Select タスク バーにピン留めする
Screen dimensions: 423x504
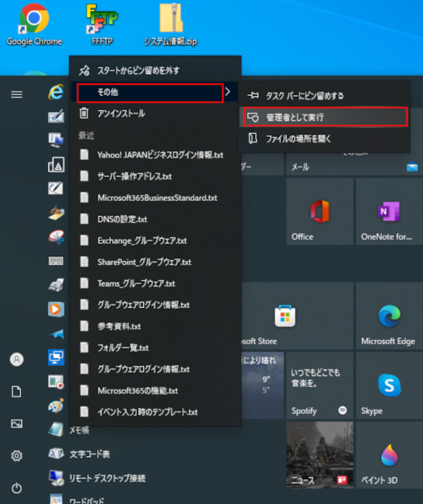[x=325, y=95]
